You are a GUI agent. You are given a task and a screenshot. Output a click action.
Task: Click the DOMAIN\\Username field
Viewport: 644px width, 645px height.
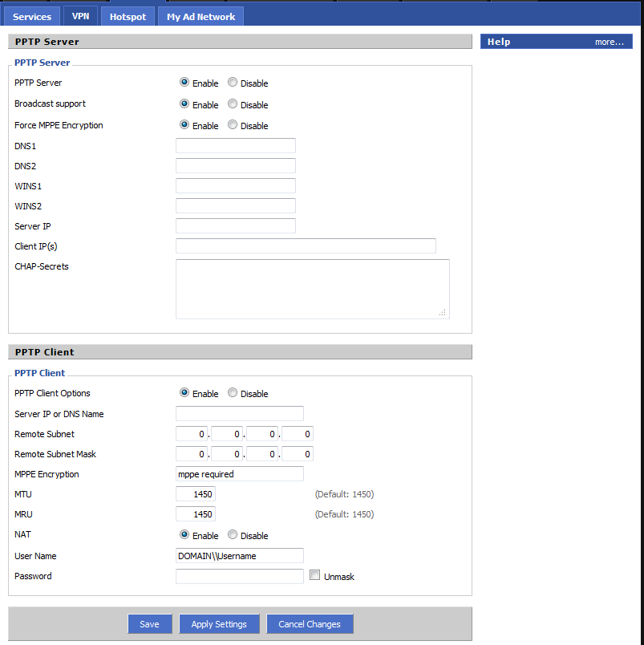point(239,555)
